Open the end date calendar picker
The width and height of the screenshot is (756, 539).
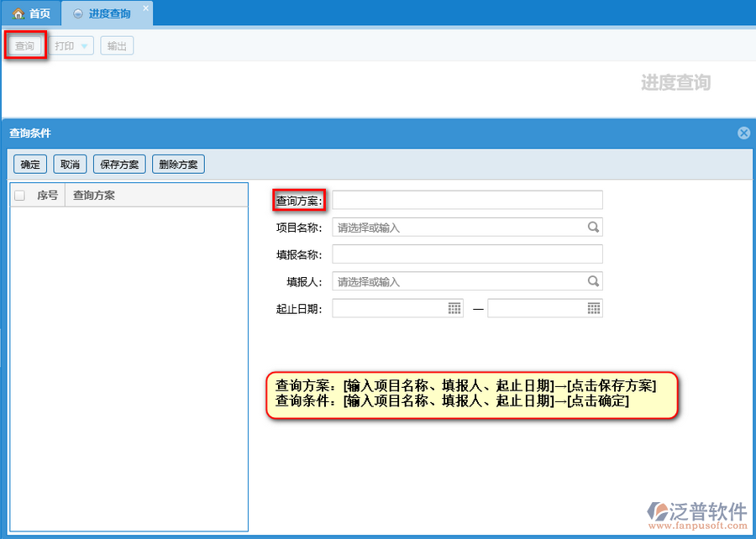(593, 308)
